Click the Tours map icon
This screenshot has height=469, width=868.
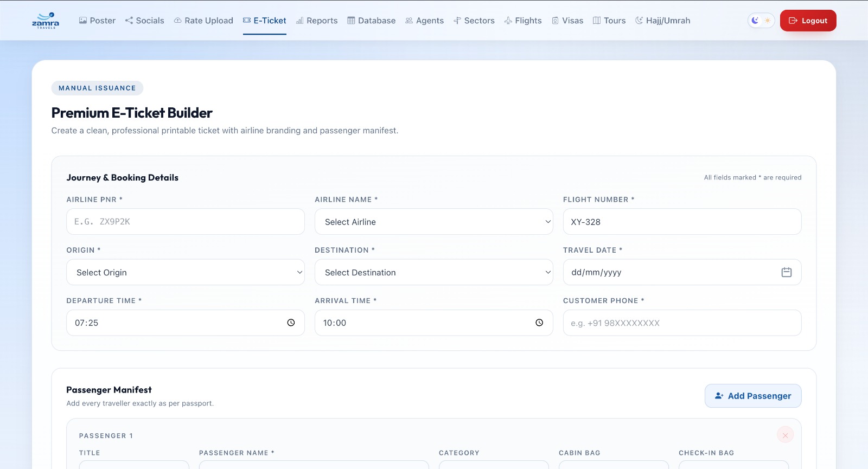(x=597, y=21)
